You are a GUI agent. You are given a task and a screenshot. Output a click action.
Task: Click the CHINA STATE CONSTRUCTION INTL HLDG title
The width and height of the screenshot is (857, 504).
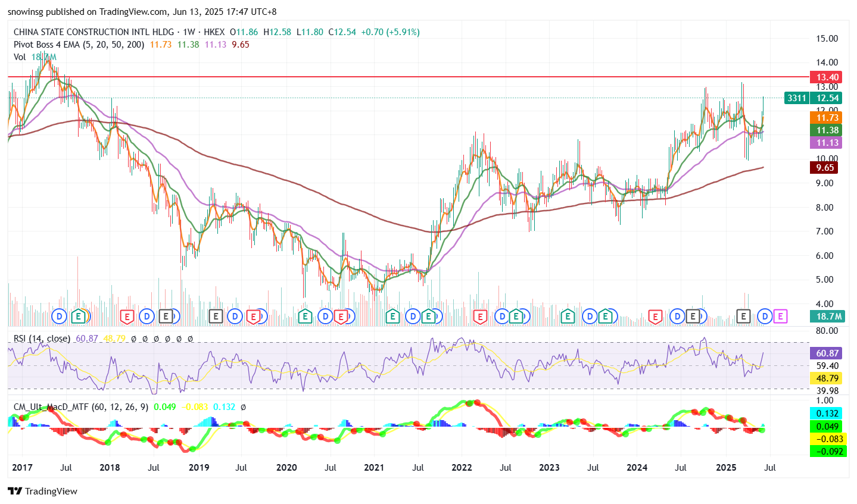(94, 32)
